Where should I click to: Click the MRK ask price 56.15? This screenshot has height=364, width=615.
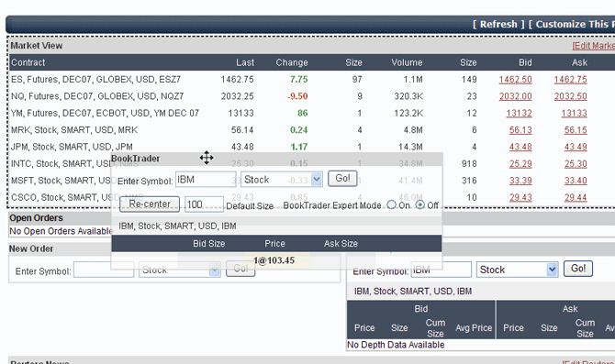coord(576,130)
